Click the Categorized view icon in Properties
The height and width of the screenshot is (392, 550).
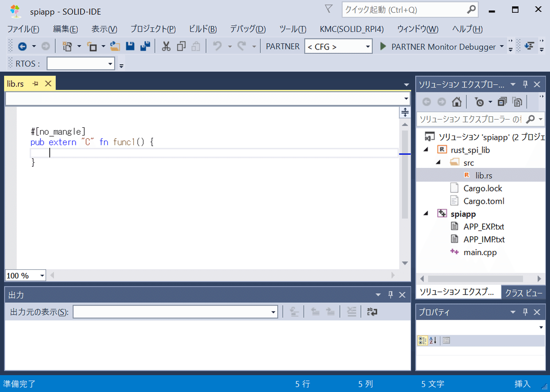tap(423, 340)
